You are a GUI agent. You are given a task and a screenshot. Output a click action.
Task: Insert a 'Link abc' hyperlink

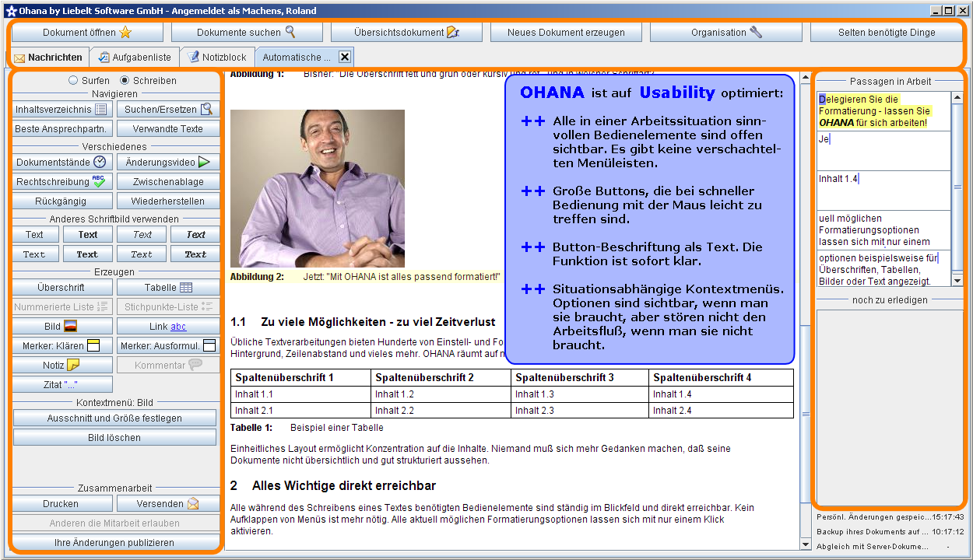click(x=168, y=327)
